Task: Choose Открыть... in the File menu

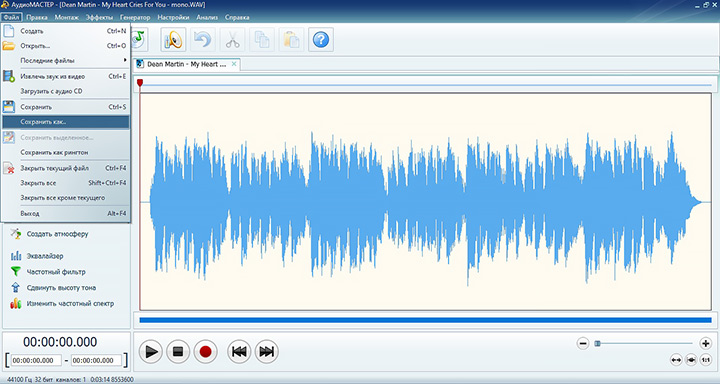Action: pyautogui.click(x=65, y=46)
